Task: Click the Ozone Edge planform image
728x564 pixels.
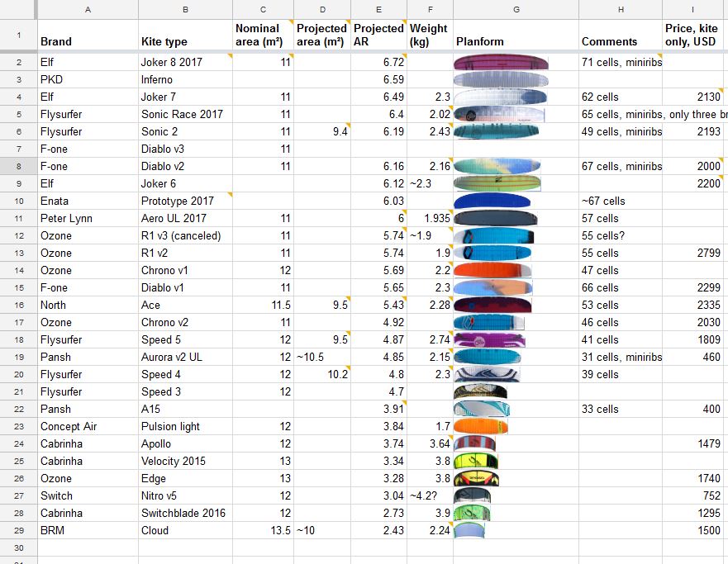Action: tap(476, 478)
